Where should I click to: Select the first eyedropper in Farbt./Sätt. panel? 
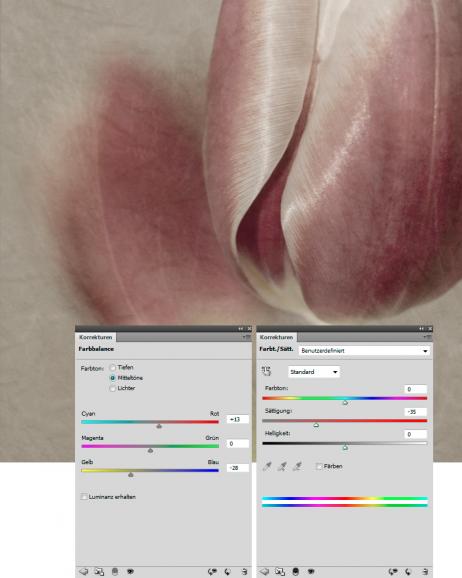click(267, 466)
